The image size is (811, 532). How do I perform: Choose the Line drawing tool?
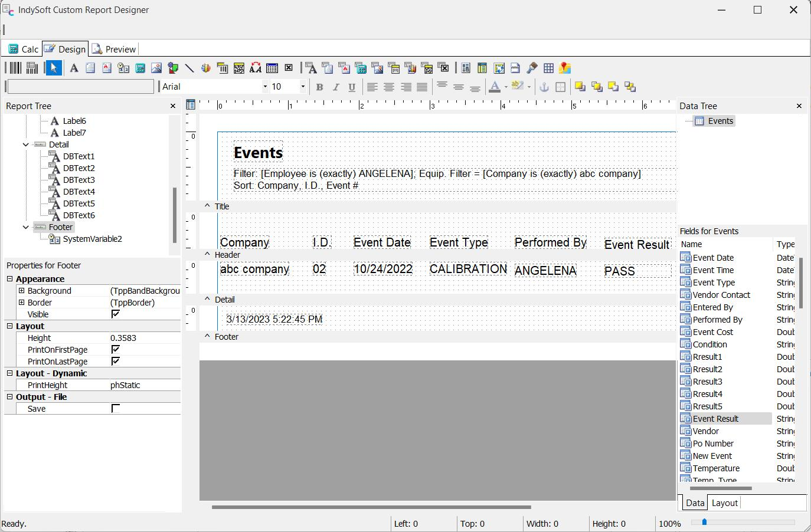[189, 68]
